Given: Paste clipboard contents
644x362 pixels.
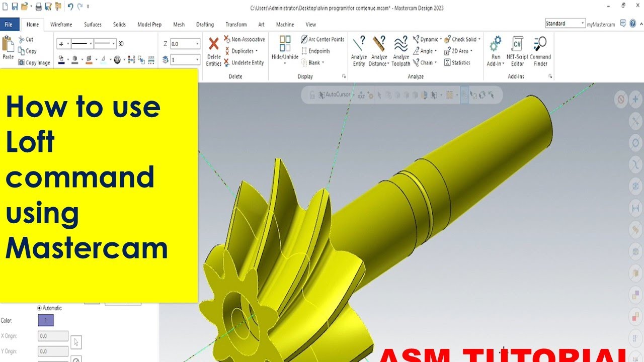Looking at the screenshot, I should (x=8, y=48).
